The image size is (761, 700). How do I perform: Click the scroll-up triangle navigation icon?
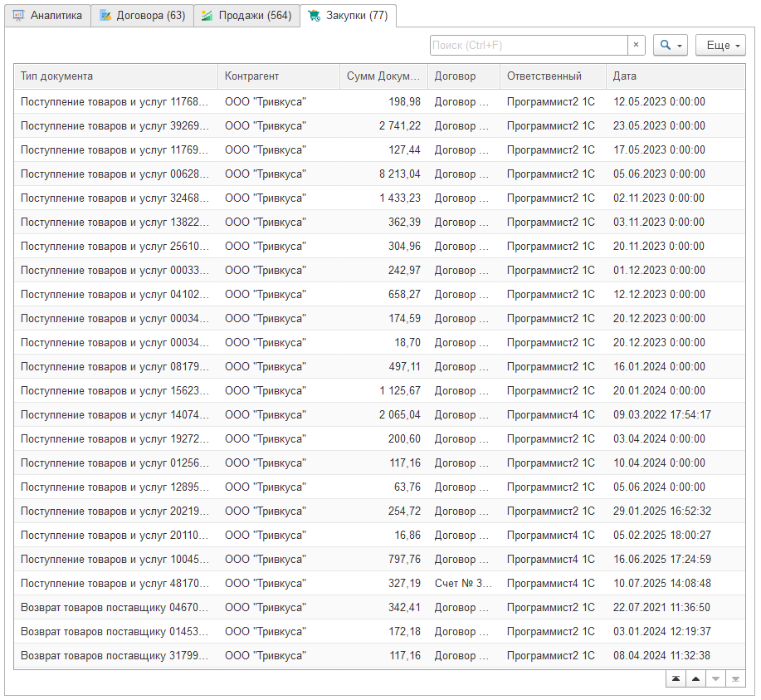coord(695,679)
